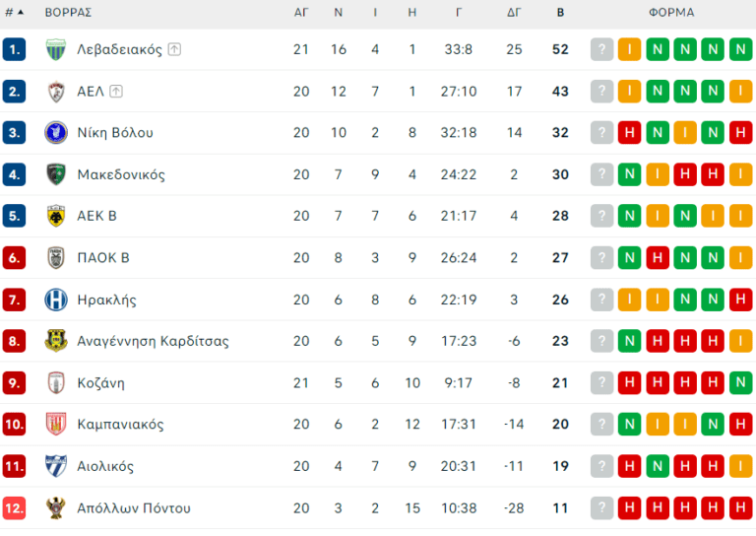Click the promotion arrow icon beside Λεβαδειακός

tap(174, 50)
